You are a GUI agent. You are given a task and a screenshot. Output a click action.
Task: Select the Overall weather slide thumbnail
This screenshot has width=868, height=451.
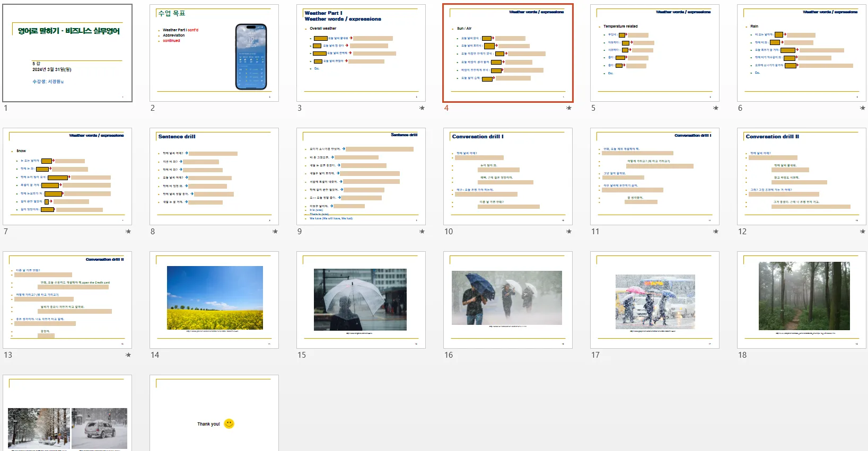[361, 53]
